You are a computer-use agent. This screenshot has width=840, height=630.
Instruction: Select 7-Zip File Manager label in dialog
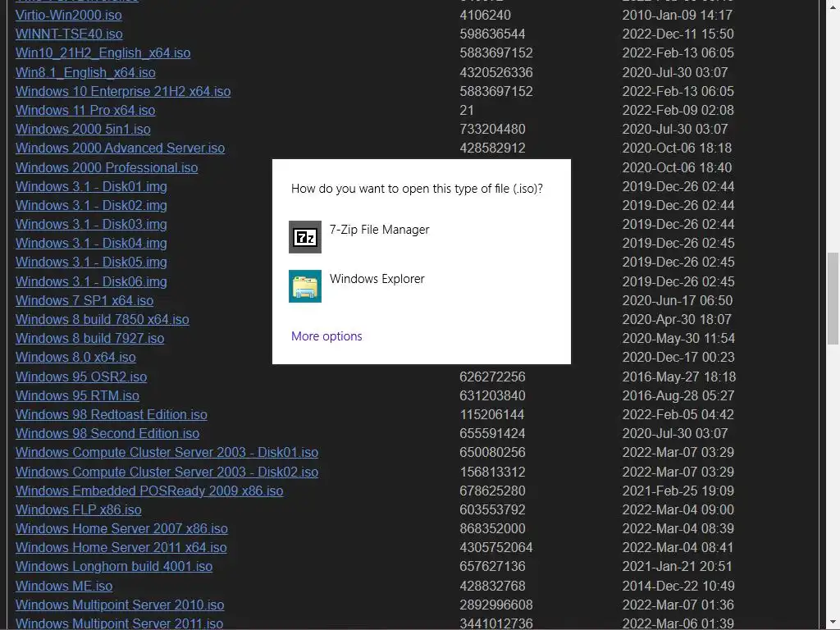[379, 230]
